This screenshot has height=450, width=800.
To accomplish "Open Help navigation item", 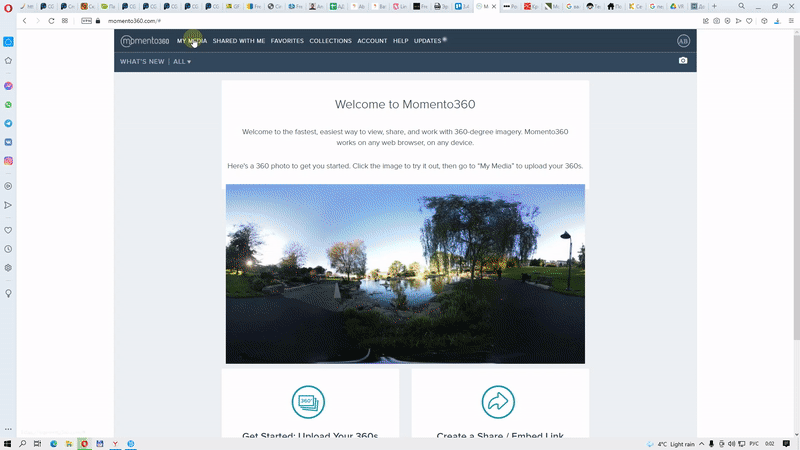I will click(401, 41).
